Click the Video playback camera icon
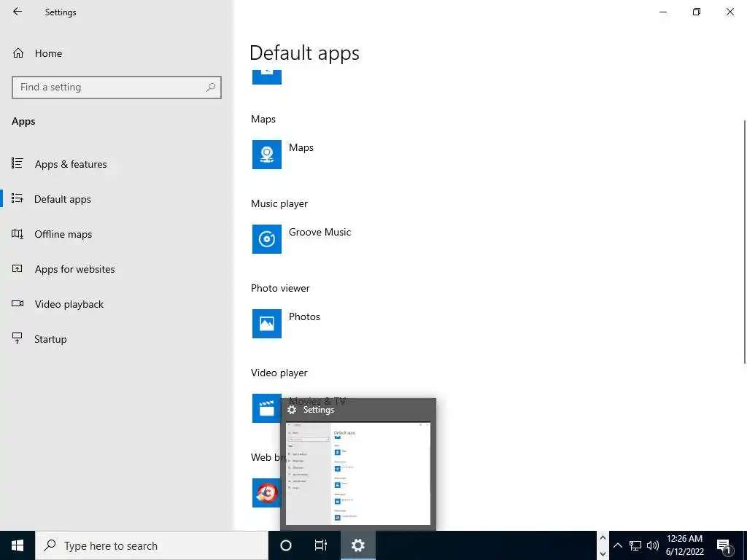 tap(18, 303)
